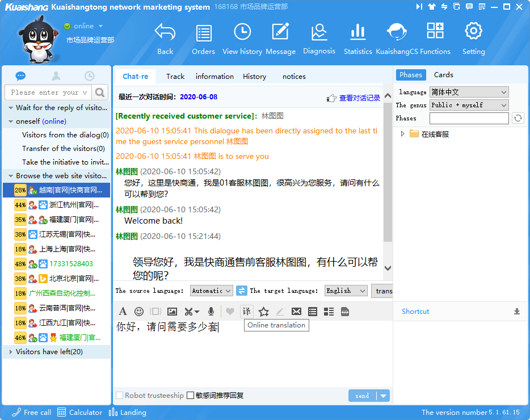Open language 简体中文 dropdown
Image resolution: width=530 pixels, height=420 pixels.
[469, 92]
